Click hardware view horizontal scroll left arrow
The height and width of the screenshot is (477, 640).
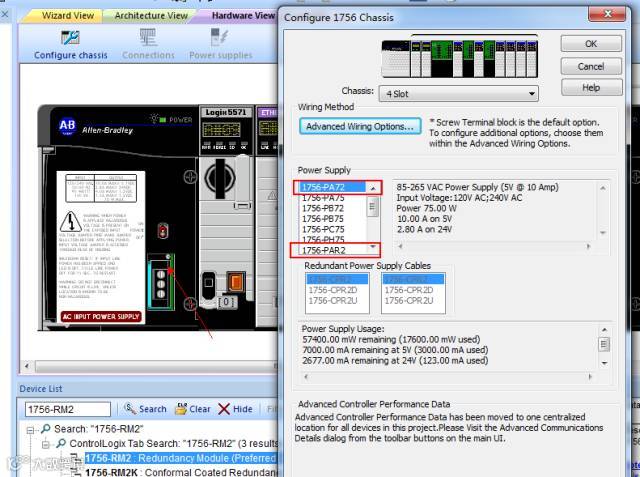(x=27, y=366)
